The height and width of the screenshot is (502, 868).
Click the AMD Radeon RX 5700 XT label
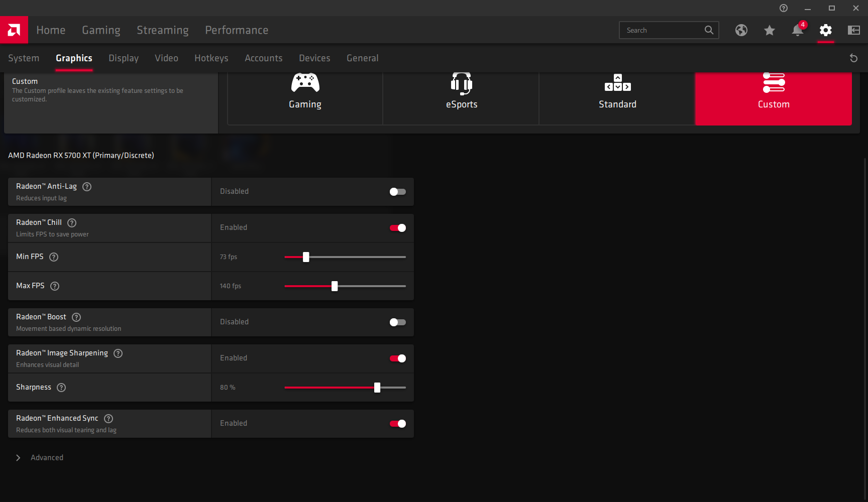[x=81, y=156]
